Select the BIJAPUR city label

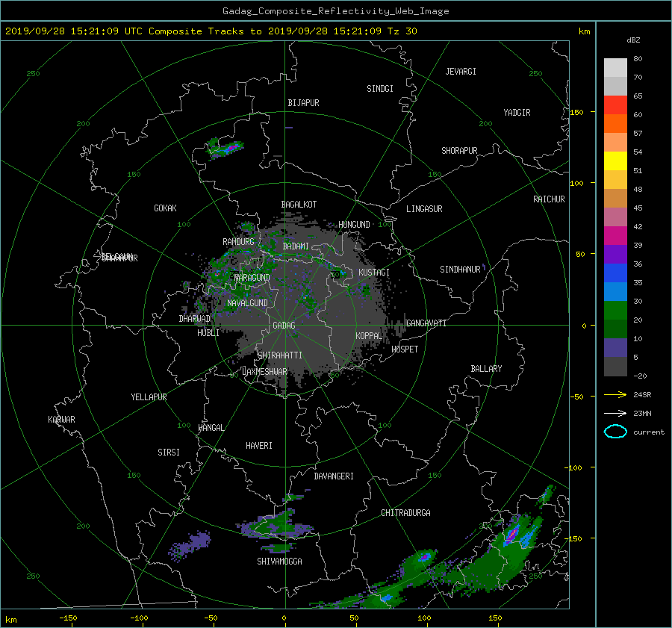click(303, 103)
